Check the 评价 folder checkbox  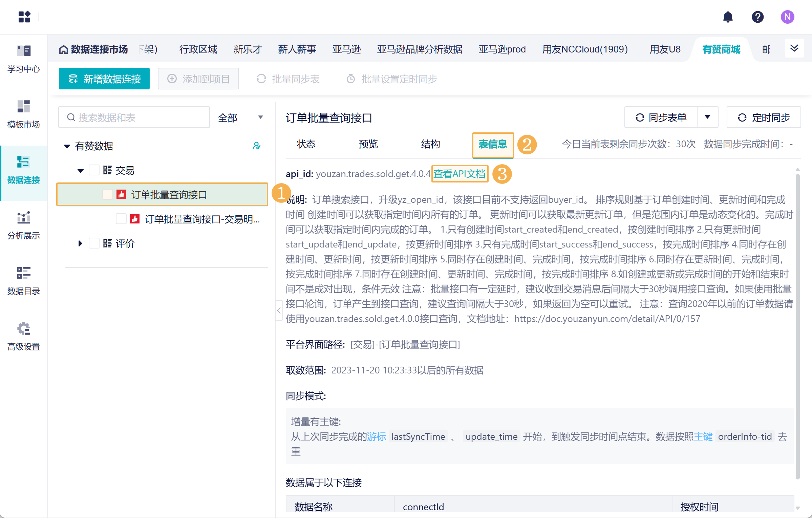tap(94, 243)
